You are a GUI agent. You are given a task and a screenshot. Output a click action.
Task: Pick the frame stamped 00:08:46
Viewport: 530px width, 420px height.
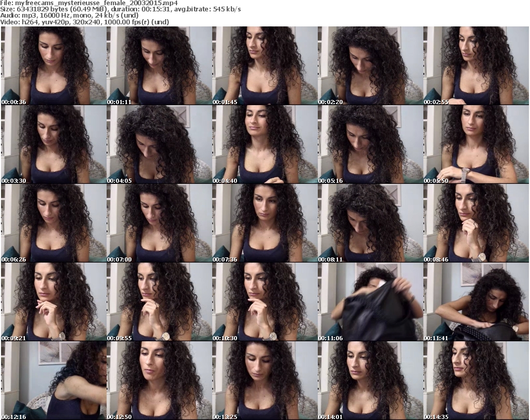[476, 223]
